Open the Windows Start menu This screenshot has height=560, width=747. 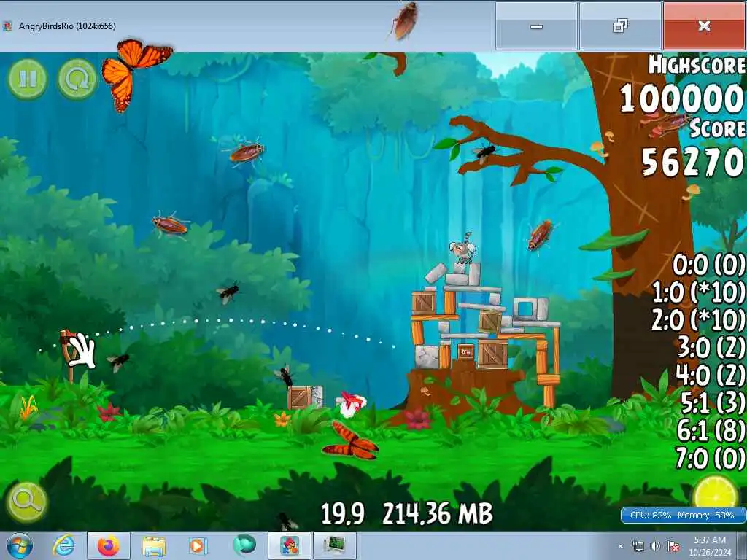point(20,545)
